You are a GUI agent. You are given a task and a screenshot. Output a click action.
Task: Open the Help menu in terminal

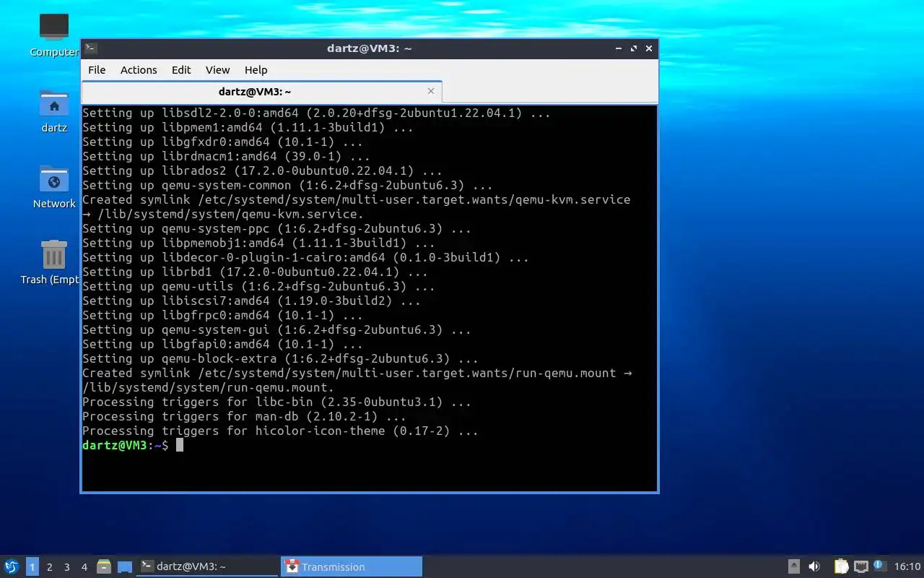click(256, 70)
